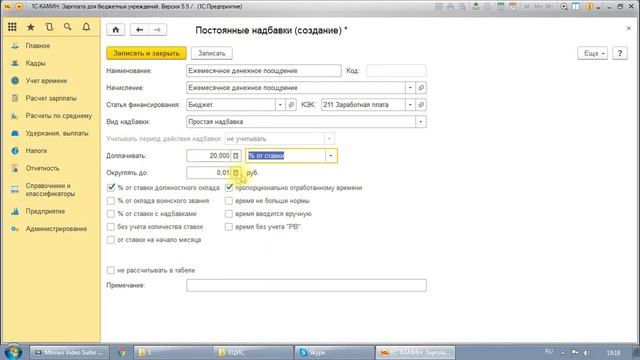Click the zoom icon in title bar
Screen dimensions: 640x360
(564, 7)
